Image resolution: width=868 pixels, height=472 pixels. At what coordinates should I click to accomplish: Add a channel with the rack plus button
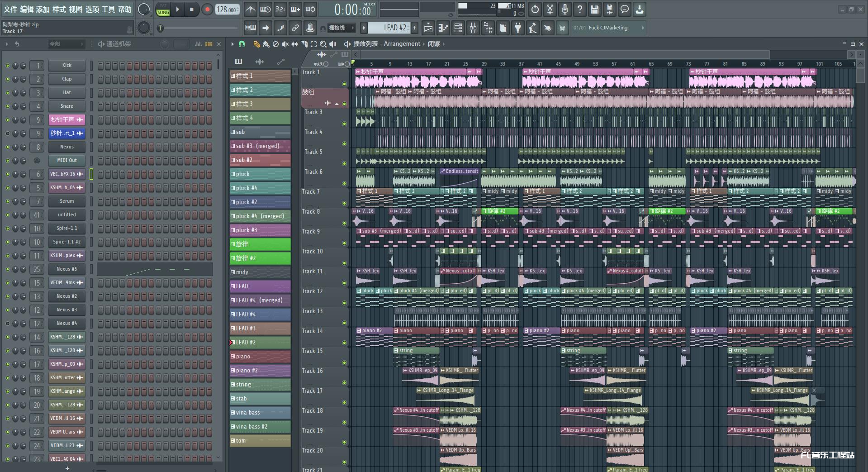(x=67, y=468)
